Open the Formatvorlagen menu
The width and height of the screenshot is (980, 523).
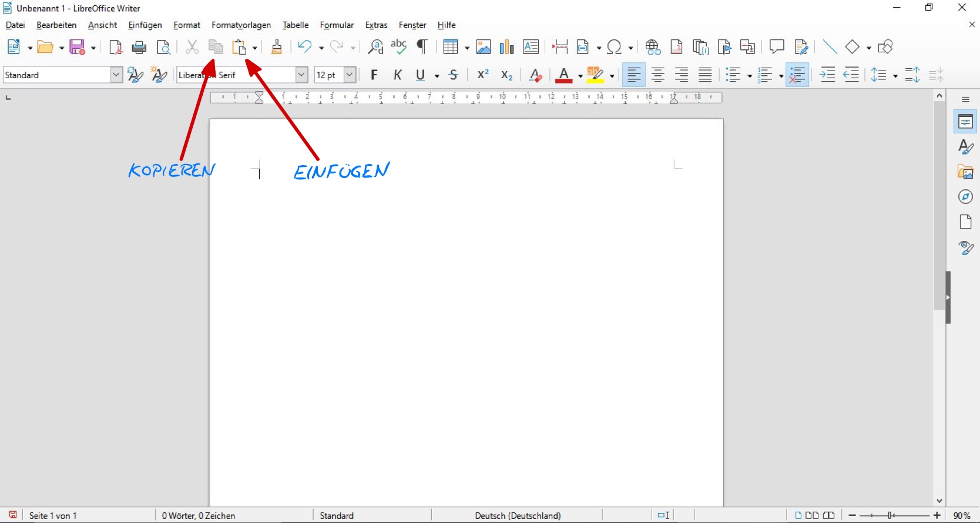click(241, 25)
